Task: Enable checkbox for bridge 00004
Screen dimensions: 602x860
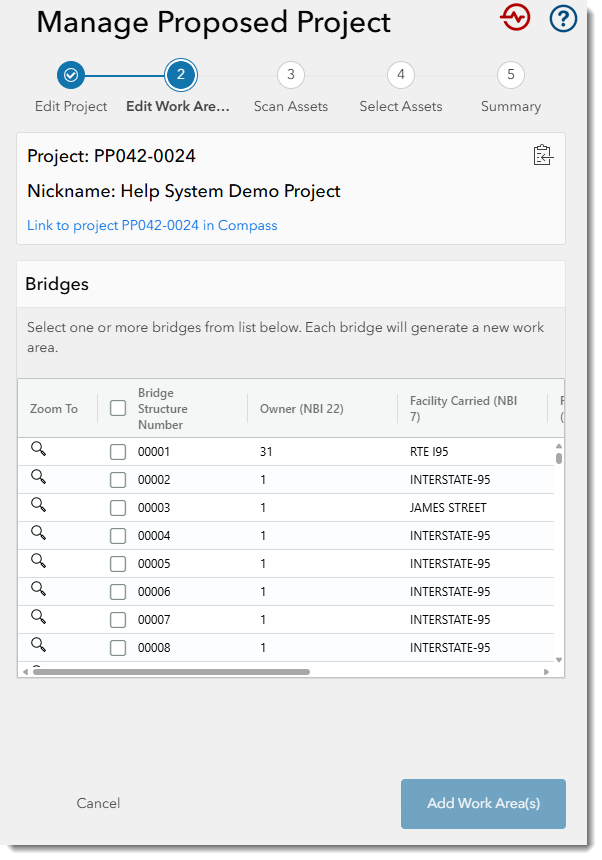Action: click(x=118, y=536)
